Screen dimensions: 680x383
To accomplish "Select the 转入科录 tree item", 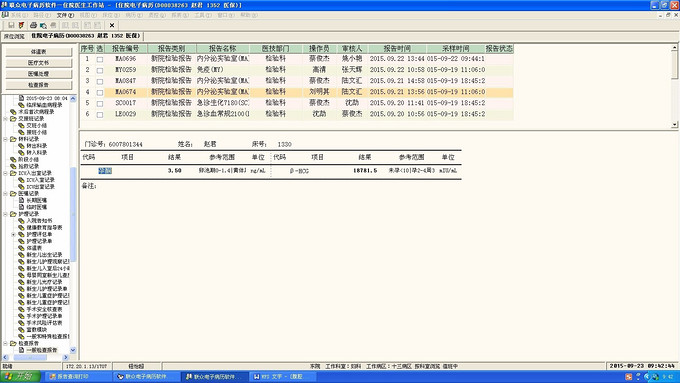I will [x=37, y=153].
